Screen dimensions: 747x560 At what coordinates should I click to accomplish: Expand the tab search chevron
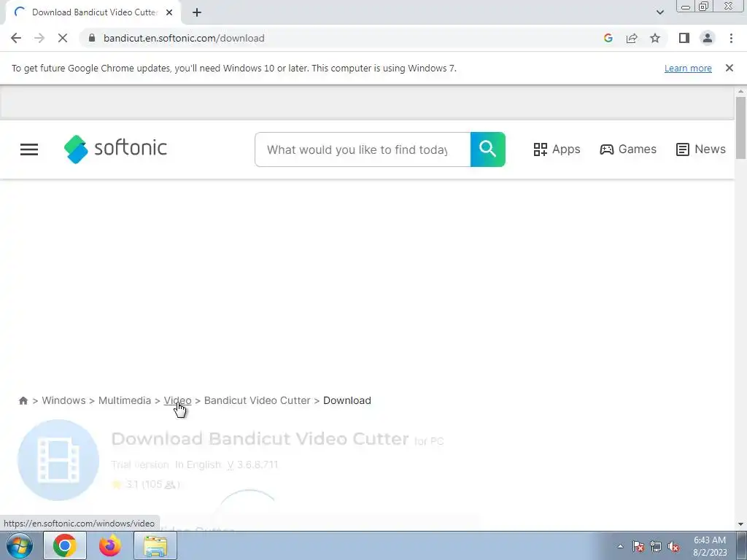[x=659, y=12]
